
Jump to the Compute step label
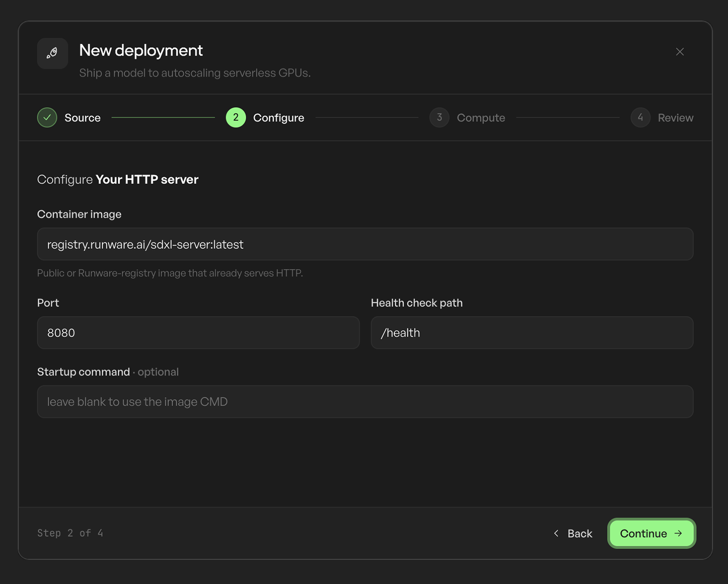[x=481, y=118]
